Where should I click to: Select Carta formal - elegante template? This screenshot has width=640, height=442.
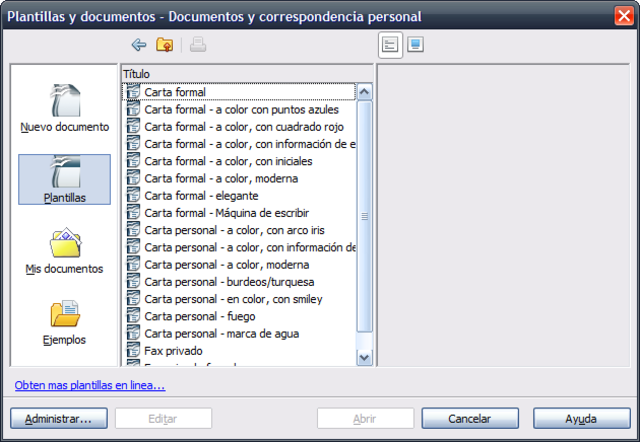point(239,195)
